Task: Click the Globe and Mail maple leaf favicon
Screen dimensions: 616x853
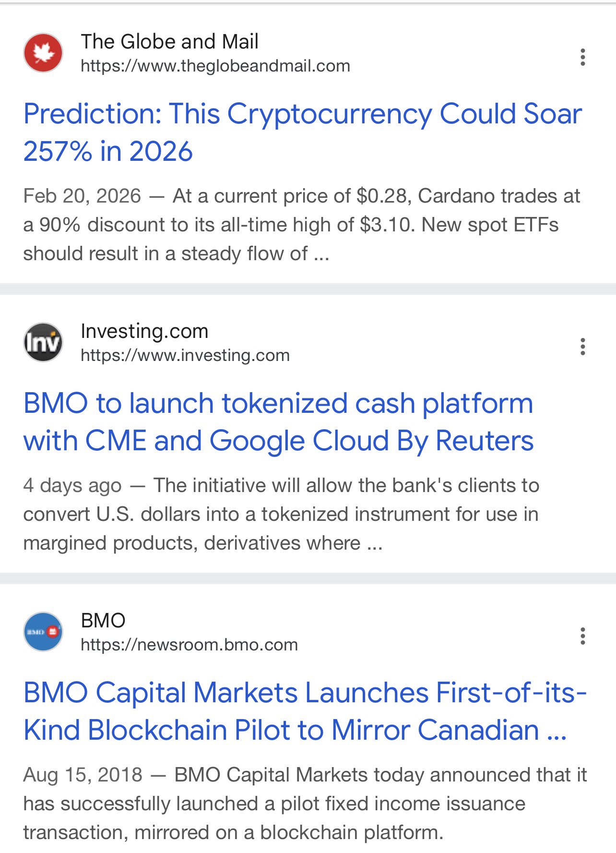Action: [43, 53]
